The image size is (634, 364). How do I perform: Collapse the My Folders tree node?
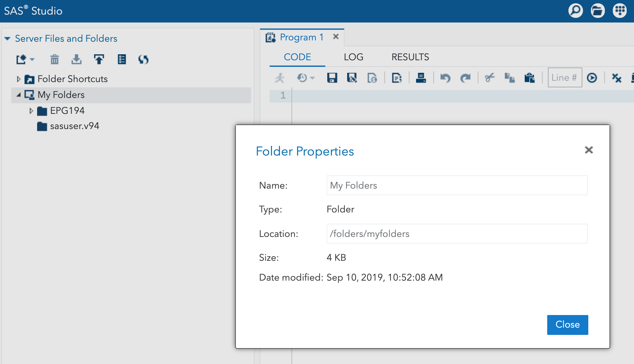pos(19,95)
